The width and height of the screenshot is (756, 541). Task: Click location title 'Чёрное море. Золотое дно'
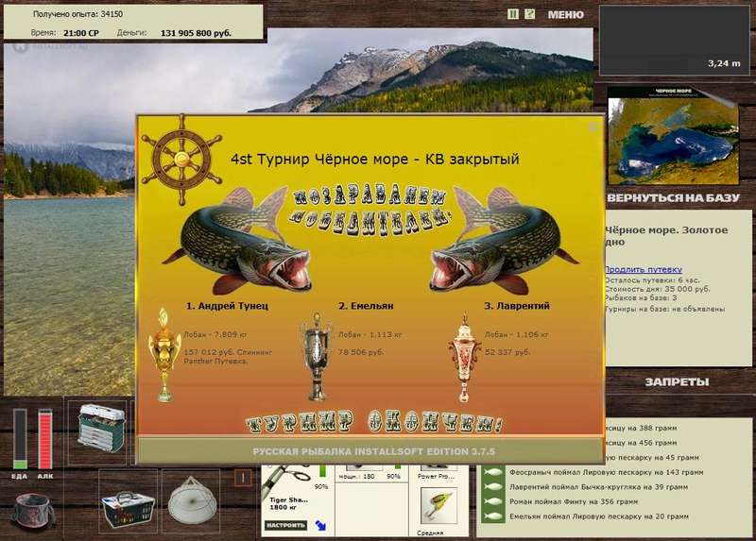(x=666, y=236)
